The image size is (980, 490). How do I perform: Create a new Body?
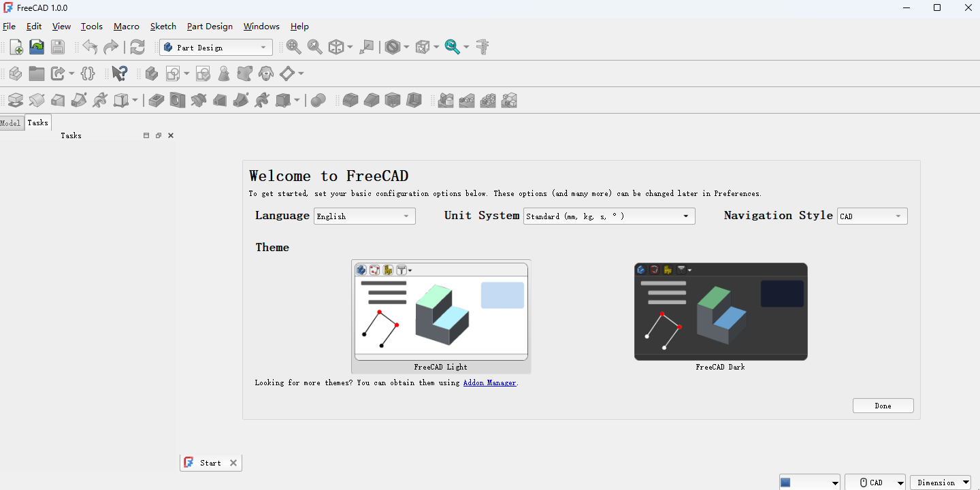pyautogui.click(x=152, y=73)
